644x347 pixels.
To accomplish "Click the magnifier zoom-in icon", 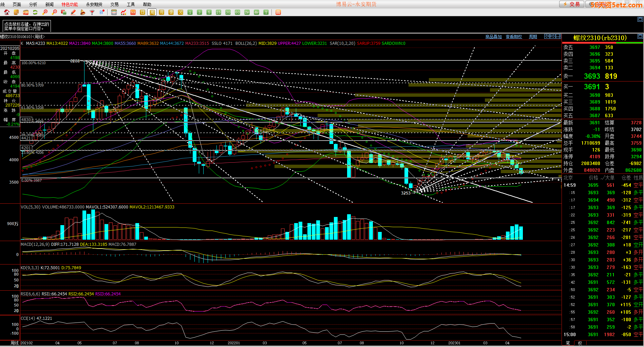I will [45, 12].
